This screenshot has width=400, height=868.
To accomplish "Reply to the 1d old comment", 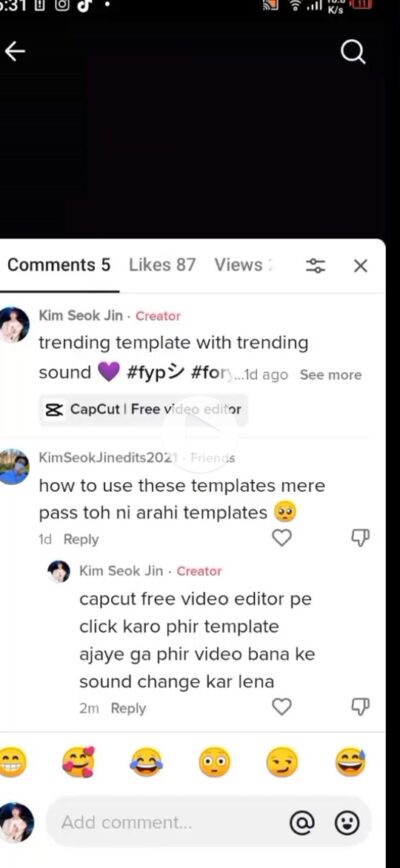I will tap(81, 540).
